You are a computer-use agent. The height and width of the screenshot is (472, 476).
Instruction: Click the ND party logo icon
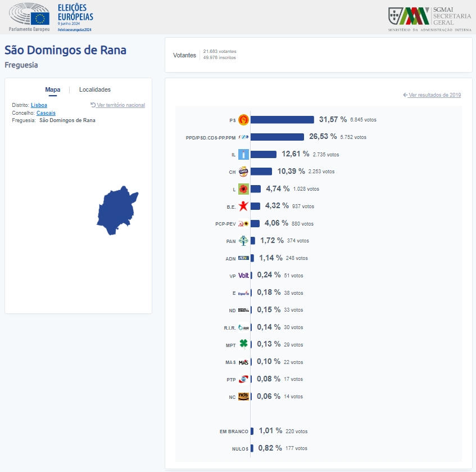coord(243,310)
